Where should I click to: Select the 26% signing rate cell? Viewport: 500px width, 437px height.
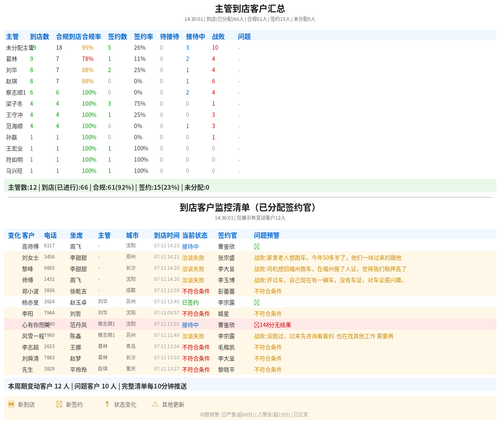(140, 48)
